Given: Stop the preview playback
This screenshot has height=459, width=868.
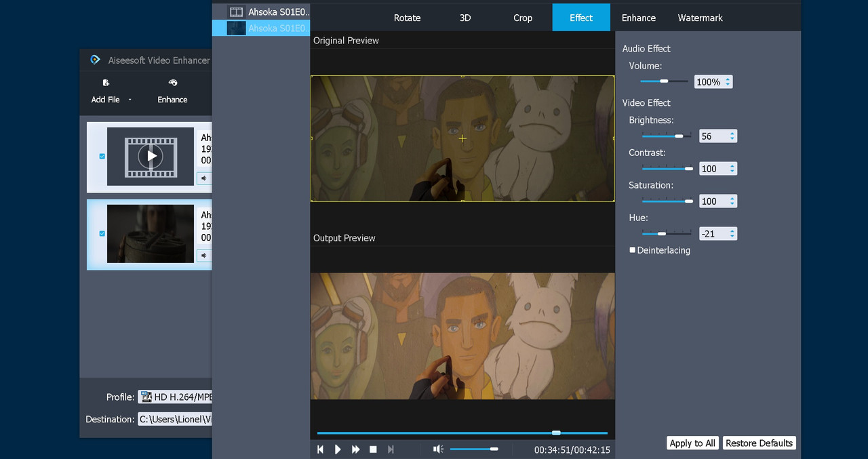Looking at the screenshot, I should 373,450.
